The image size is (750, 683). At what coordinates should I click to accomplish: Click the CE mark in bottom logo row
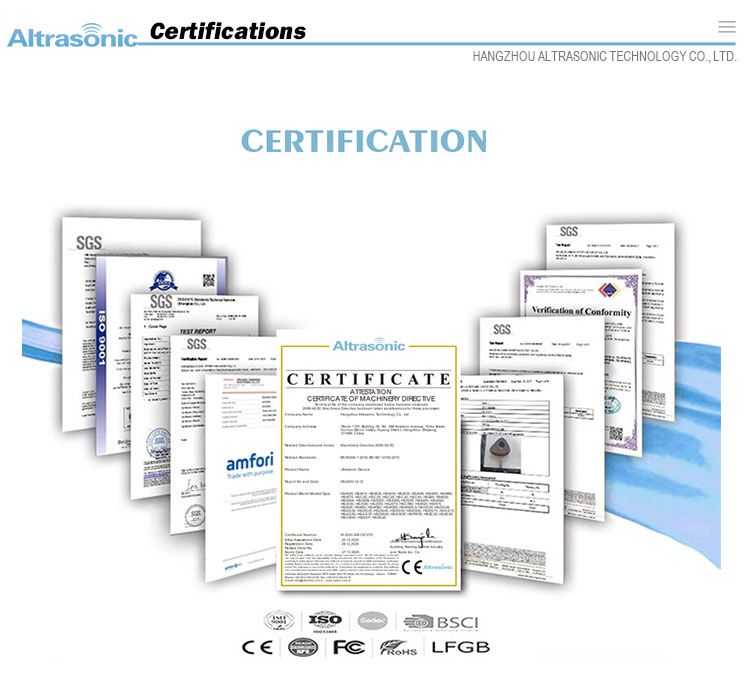point(257,648)
